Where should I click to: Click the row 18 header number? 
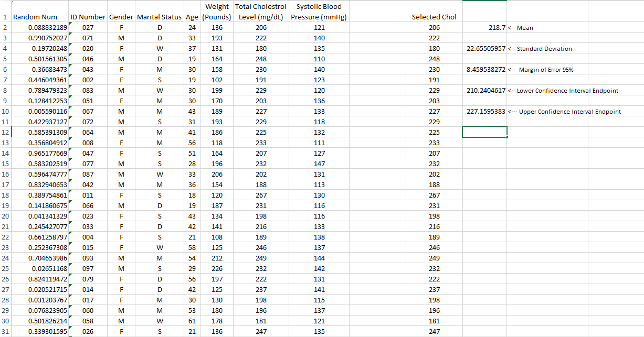(5, 195)
